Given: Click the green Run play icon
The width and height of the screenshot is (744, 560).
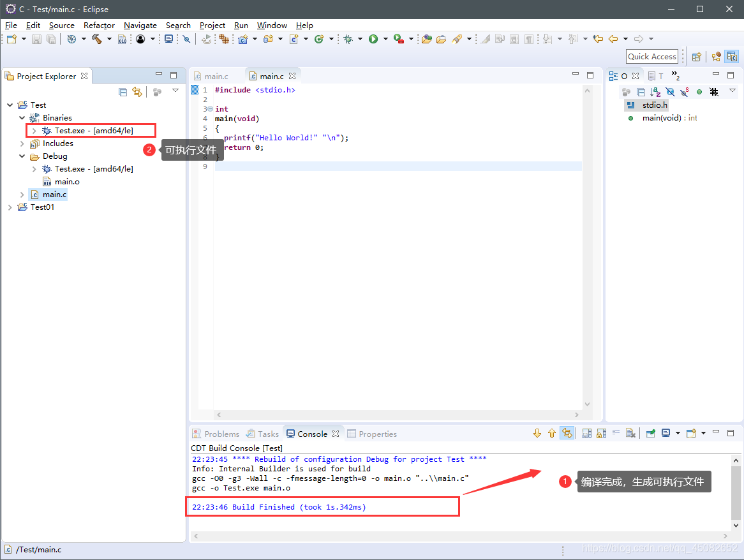Looking at the screenshot, I should coord(373,39).
